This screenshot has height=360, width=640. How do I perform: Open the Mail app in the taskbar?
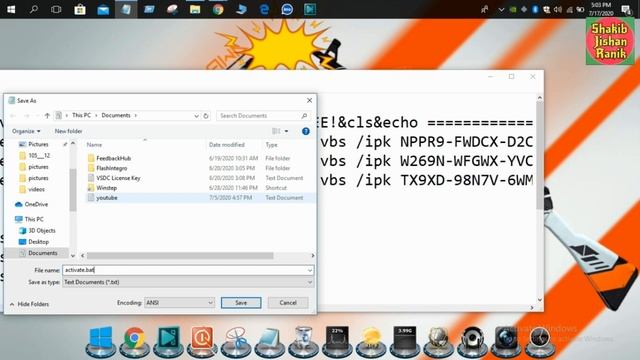tap(103, 9)
